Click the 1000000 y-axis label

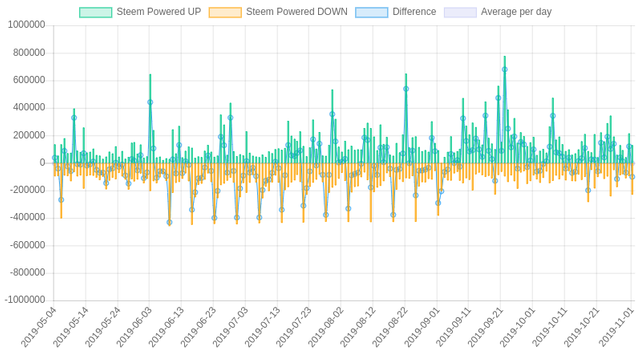(27, 25)
